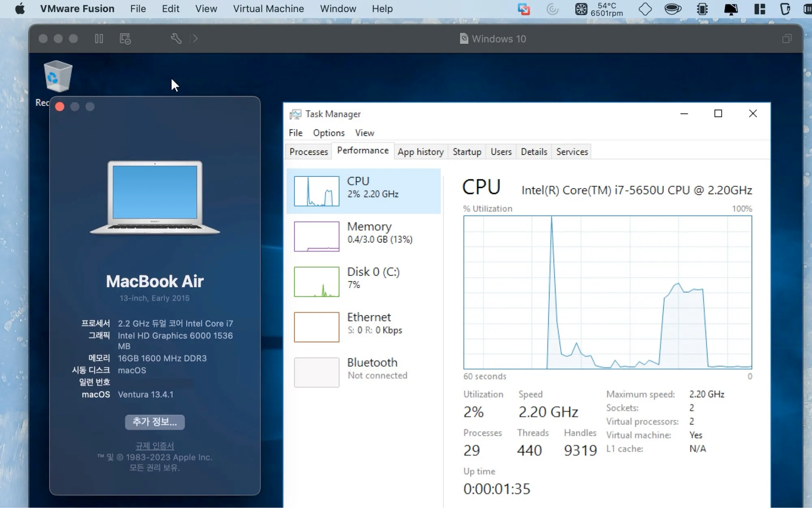812x508 pixels.
Task: Switch to the Details tab
Action: pyautogui.click(x=534, y=152)
